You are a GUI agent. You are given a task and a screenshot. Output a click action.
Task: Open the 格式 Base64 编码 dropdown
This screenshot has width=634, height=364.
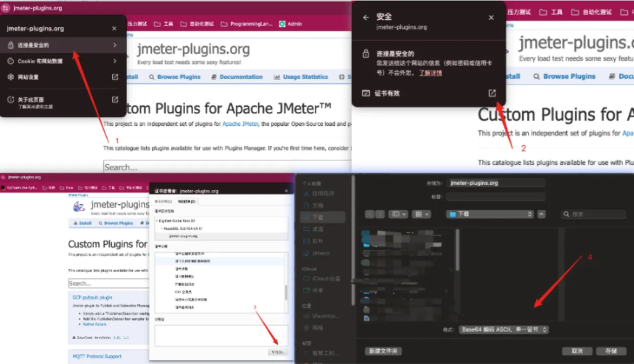tap(504, 330)
